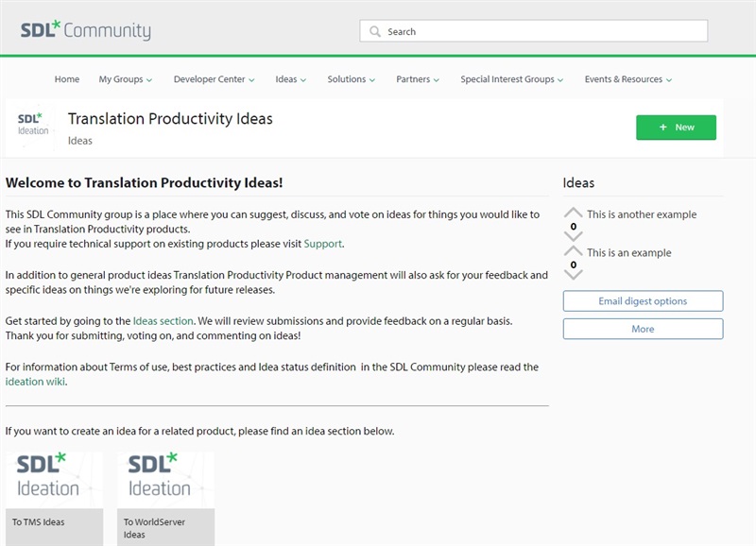Image resolution: width=756 pixels, height=546 pixels.
Task: Click the search magnifier icon
Action: click(374, 31)
